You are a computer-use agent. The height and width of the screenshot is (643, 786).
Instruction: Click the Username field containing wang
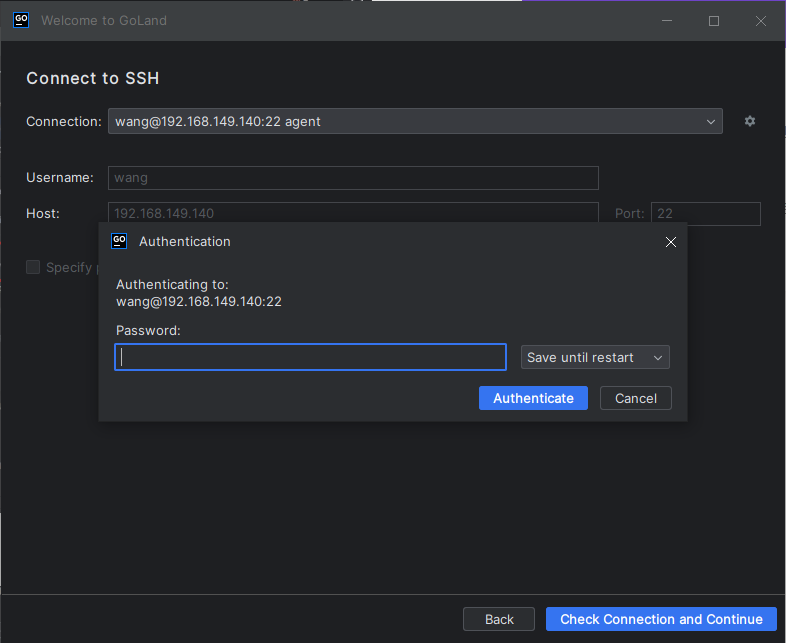click(353, 178)
